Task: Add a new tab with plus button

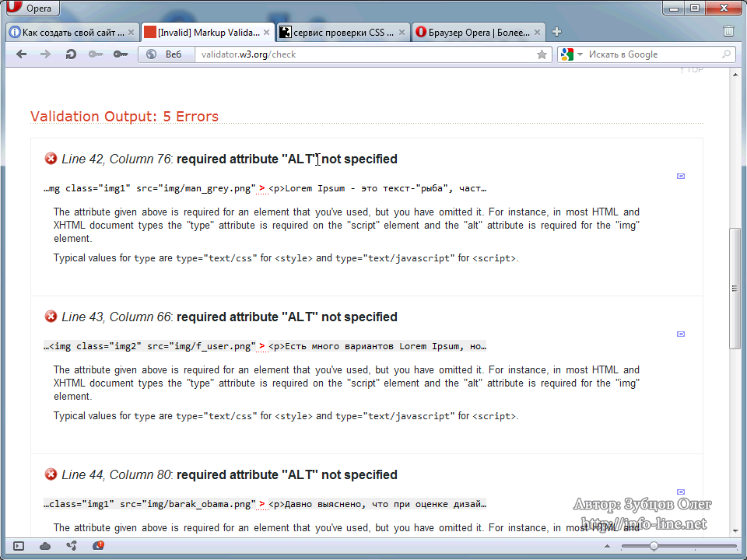Action: [556, 32]
